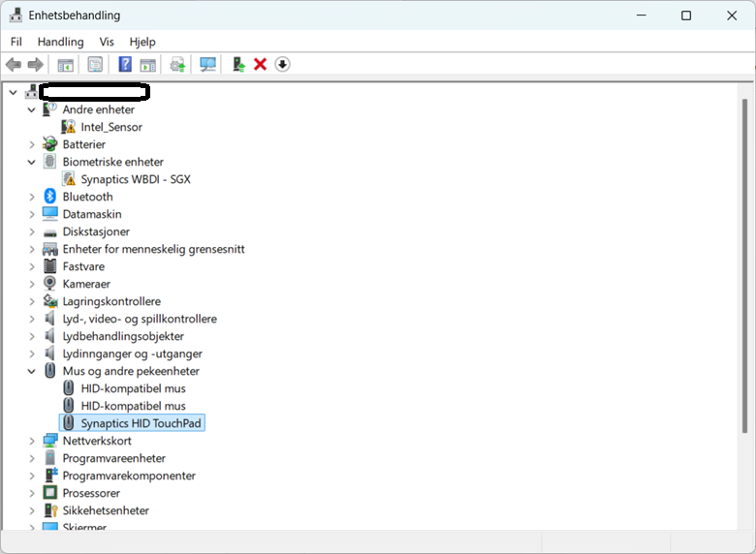Click the add driver green arrow icon
The height and width of the screenshot is (554, 756).
tap(238, 64)
